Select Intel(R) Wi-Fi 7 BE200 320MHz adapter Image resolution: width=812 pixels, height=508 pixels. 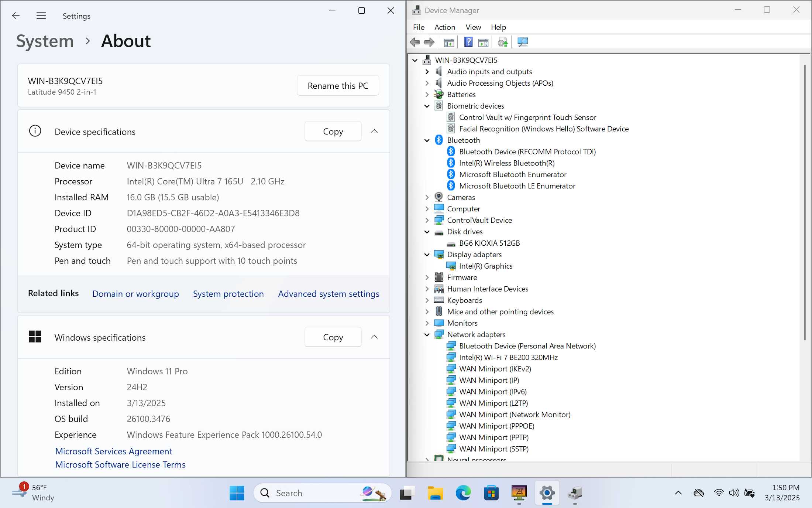[x=508, y=357]
